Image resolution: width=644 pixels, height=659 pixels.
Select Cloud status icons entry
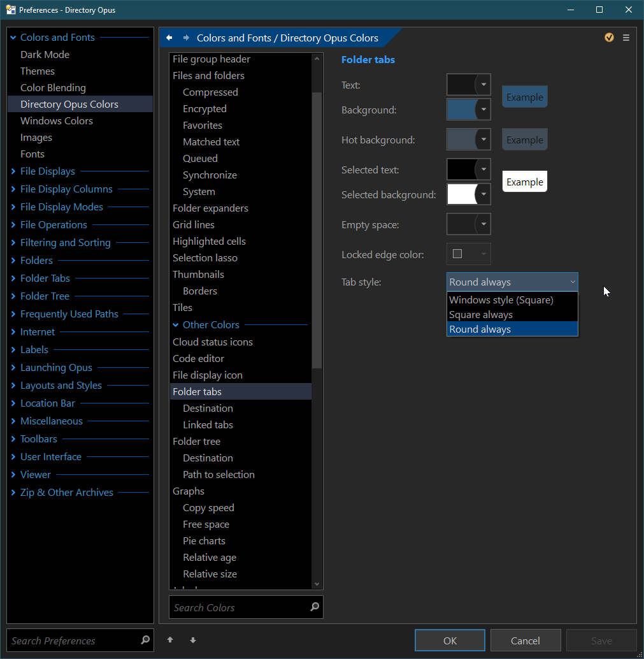click(x=213, y=342)
